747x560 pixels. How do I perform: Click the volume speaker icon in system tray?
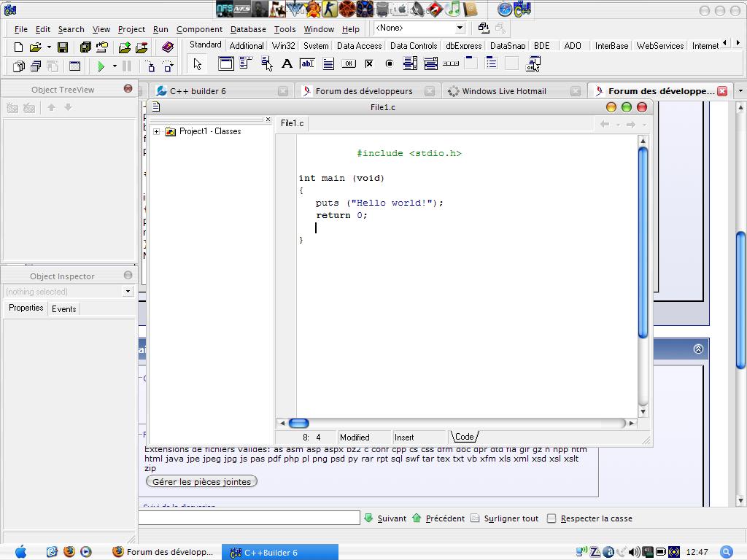[x=634, y=552]
